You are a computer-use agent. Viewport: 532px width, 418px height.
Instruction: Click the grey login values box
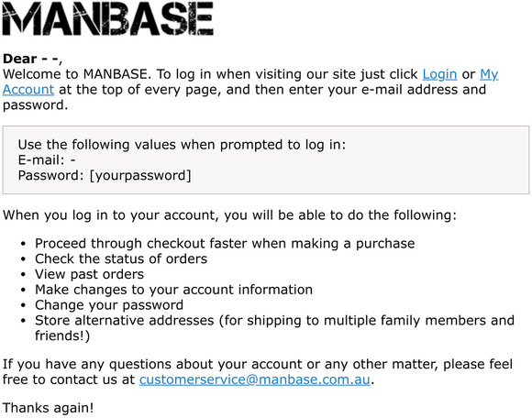pyautogui.click(x=266, y=160)
